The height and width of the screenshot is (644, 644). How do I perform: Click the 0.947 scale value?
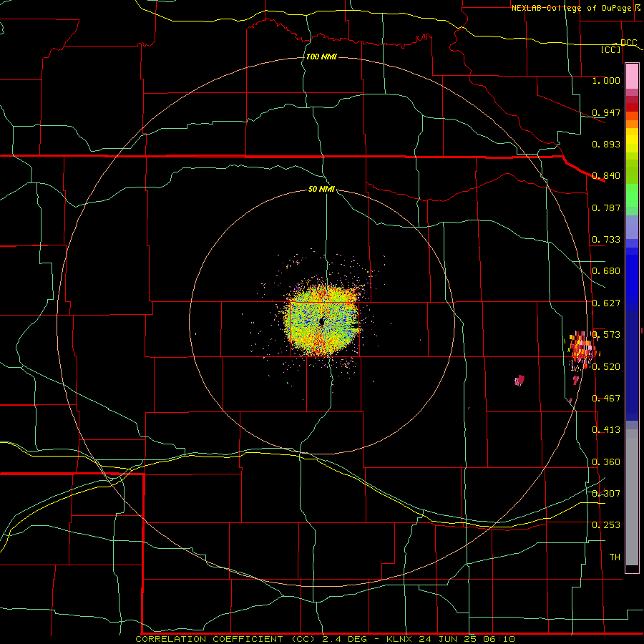pyautogui.click(x=606, y=112)
